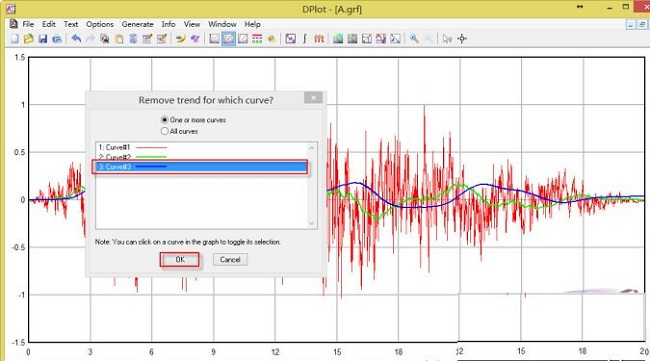Click the greyed Zoom out magnifier icon

428,39
